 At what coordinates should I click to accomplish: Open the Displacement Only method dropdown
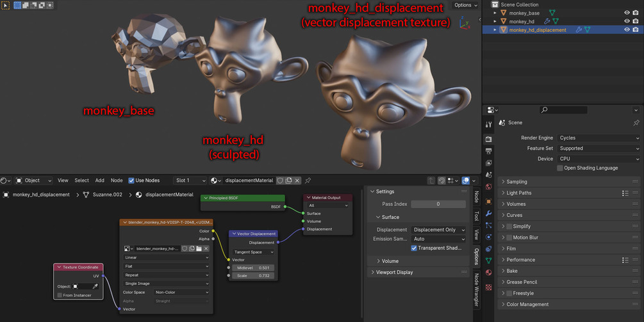(438, 230)
